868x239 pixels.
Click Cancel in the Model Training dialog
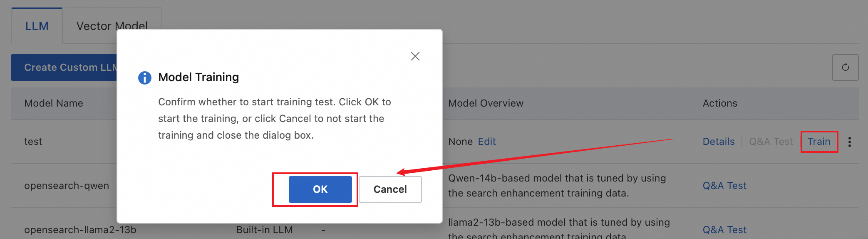tap(390, 189)
